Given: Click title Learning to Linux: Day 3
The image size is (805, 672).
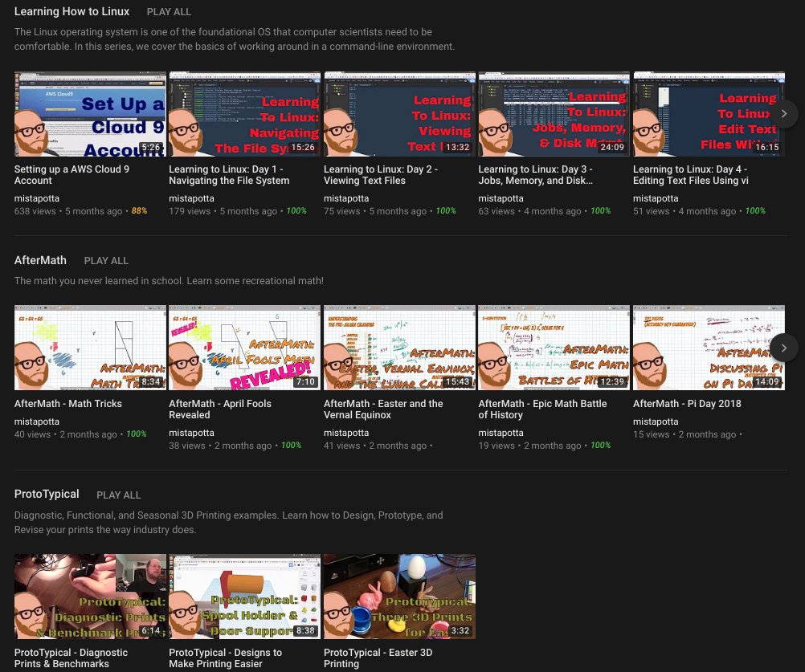Looking at the screenshot, I should coord(536,175).
